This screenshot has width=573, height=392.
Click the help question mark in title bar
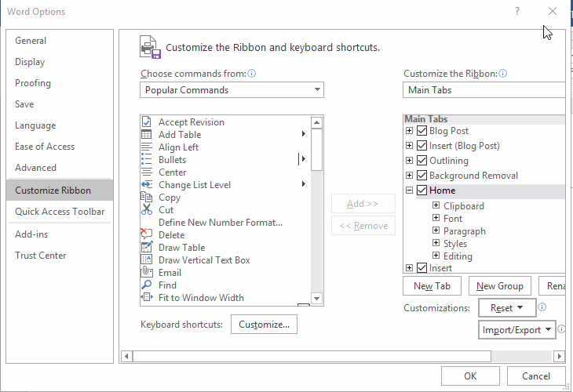click(517, 11)
